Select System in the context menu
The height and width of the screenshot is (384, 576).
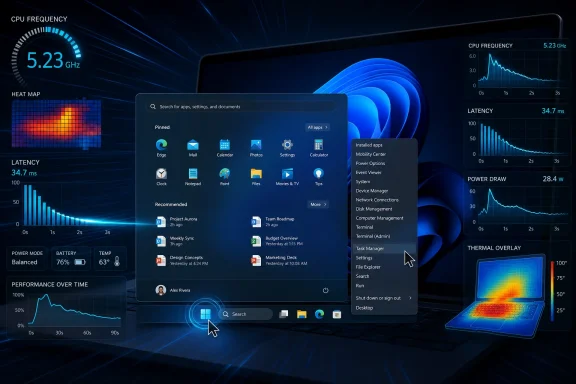[363, 182]
